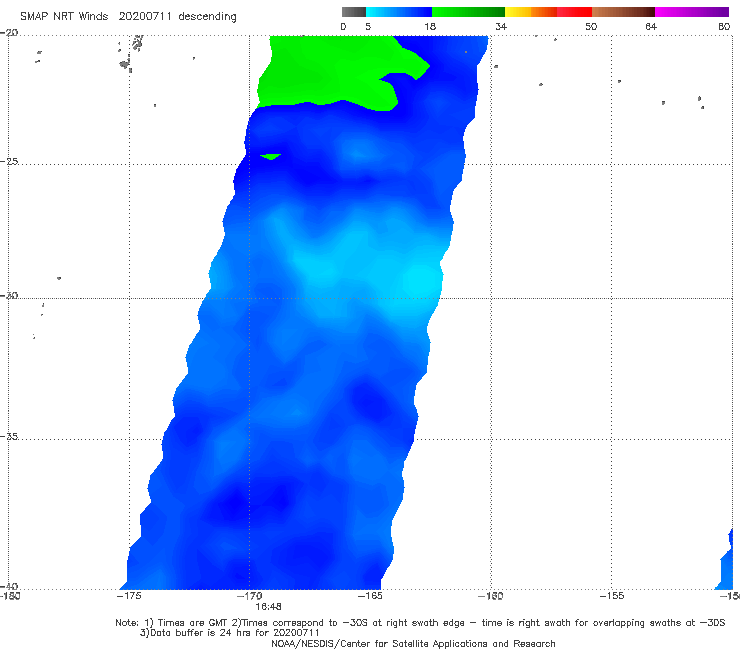
Task: Click the gray segment of the color bar
Action: coord(354,12)
